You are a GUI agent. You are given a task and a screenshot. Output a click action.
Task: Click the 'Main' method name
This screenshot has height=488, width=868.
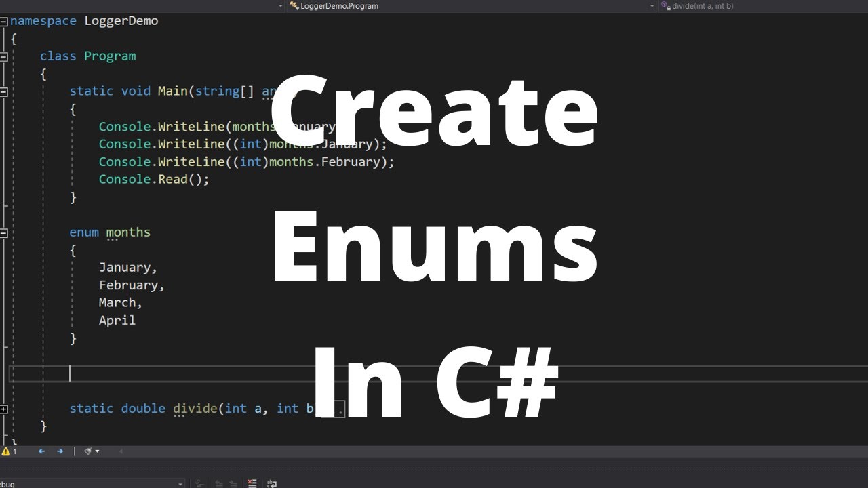point(172,91)
